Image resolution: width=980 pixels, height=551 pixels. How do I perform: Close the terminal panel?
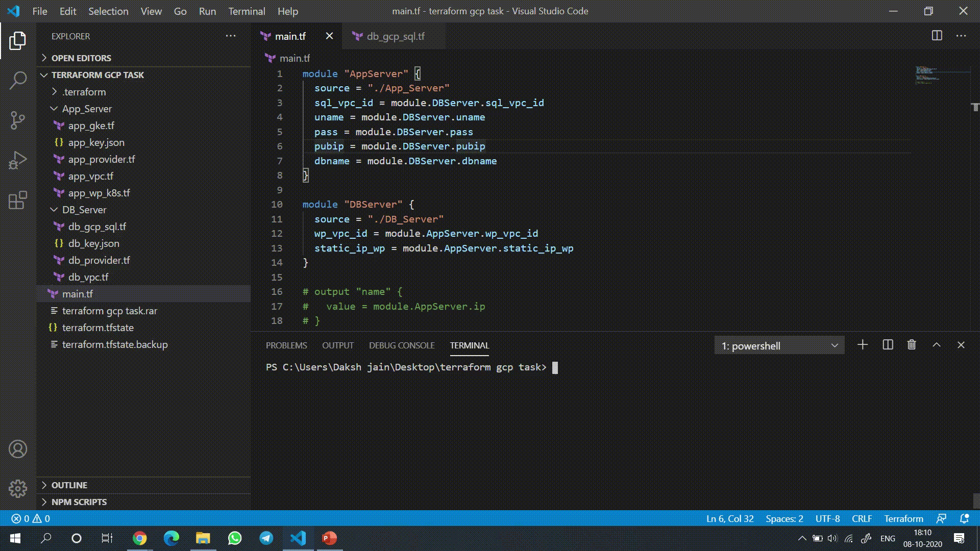[961, 345]
